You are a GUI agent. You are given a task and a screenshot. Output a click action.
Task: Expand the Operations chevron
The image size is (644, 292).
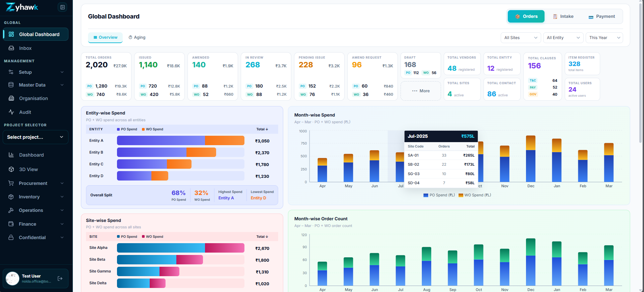(x=62, y=210)
